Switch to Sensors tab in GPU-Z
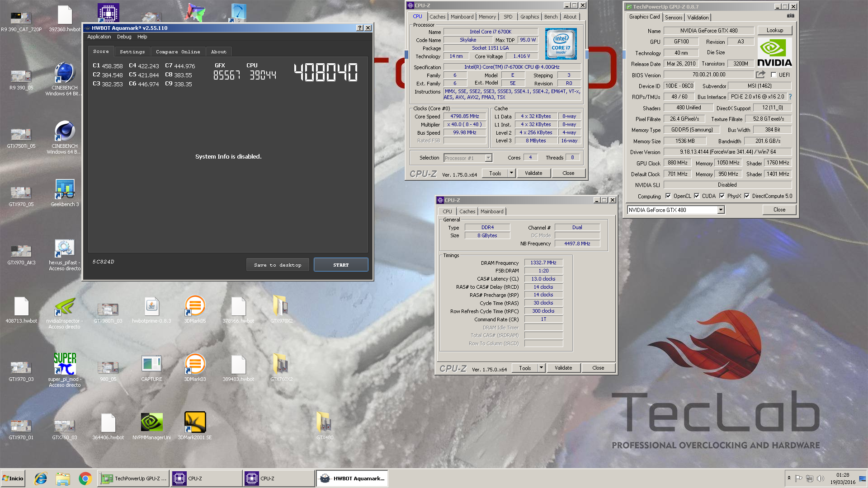868x488 pixels. pos(674,18)
